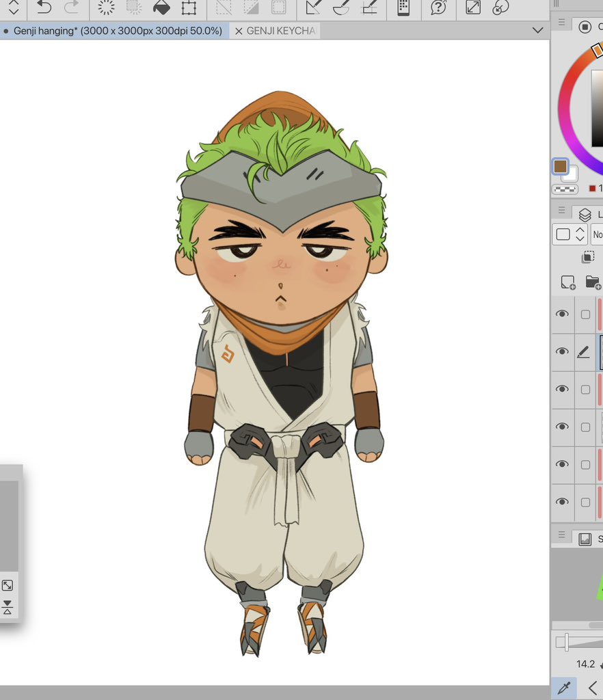The image size is (603, 700).
Task: Click the brush size slider handle
Action: click(566, 642)
